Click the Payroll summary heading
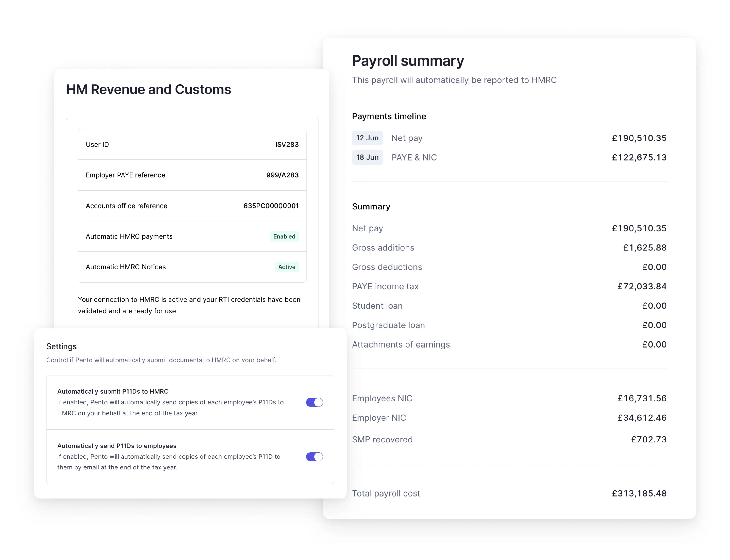This screenshot has width=730, height=560. pos(408,61)
